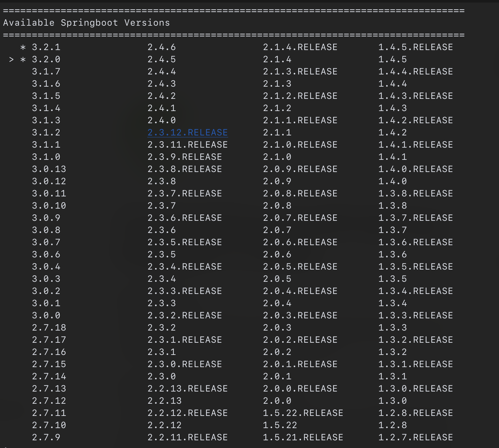Click the > marker beside 3.2.0
This screenshot has height=448, width=499.
12,59
